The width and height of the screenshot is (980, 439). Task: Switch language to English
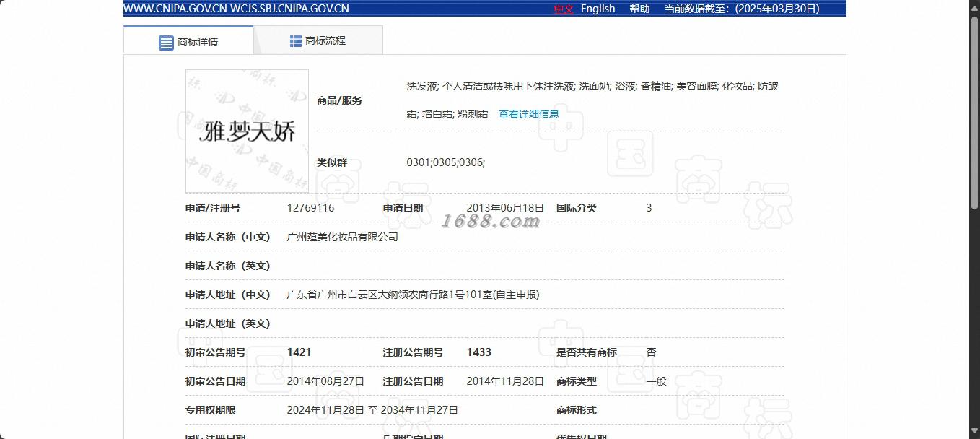[598, 9]
